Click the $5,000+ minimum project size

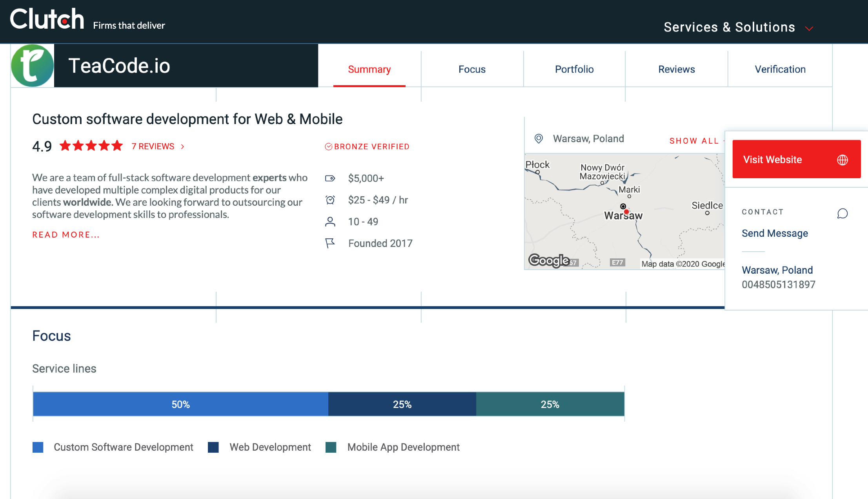(366, 178)
